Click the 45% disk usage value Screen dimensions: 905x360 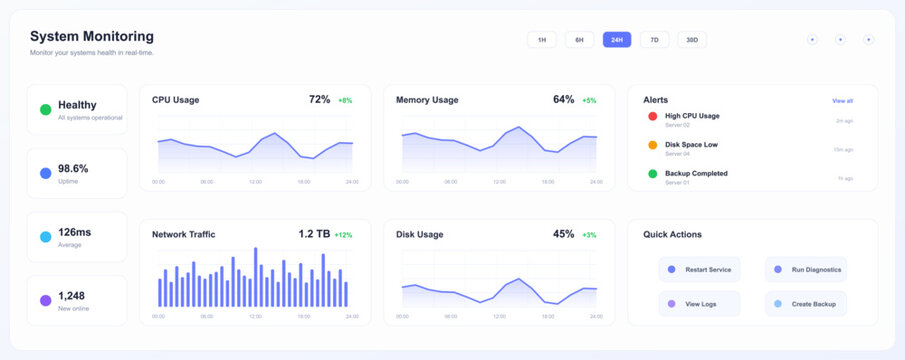pos(564,234)
